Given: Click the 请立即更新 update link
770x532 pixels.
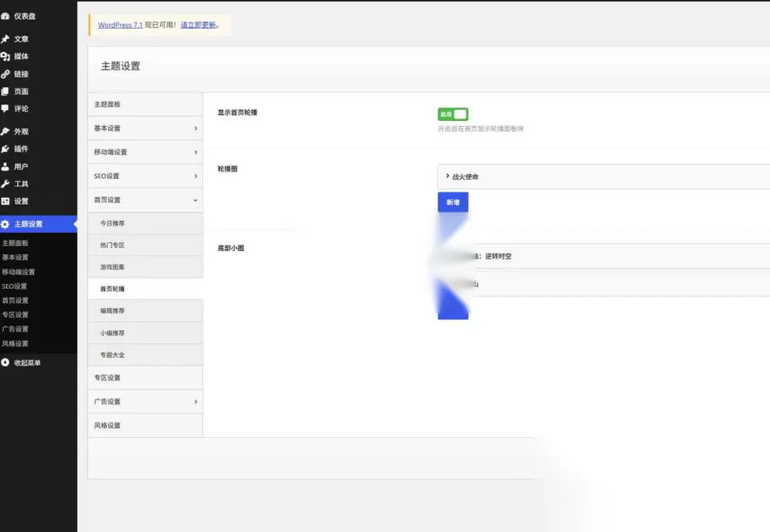Looking at the screenshot, I should click(199, 25).
